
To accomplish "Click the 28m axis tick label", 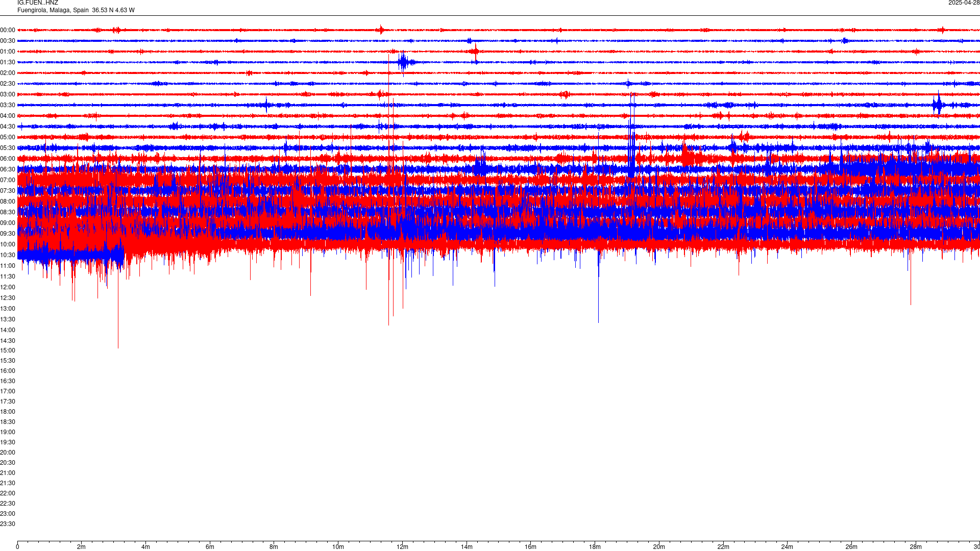I will (x=916, y=547).
